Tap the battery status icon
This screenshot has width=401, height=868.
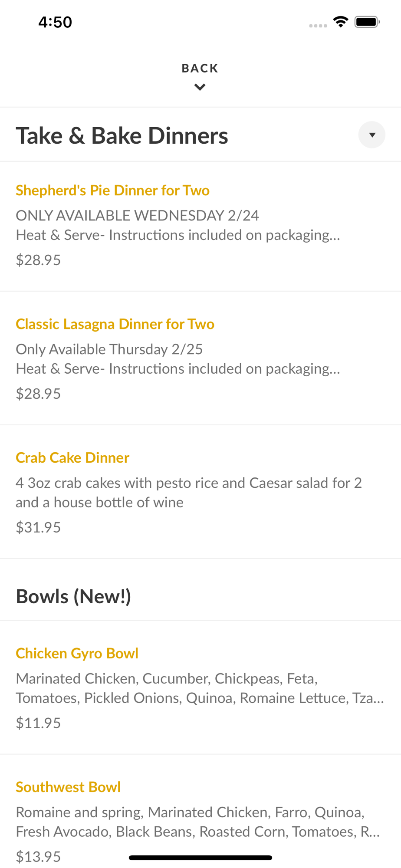pos(367,22)
